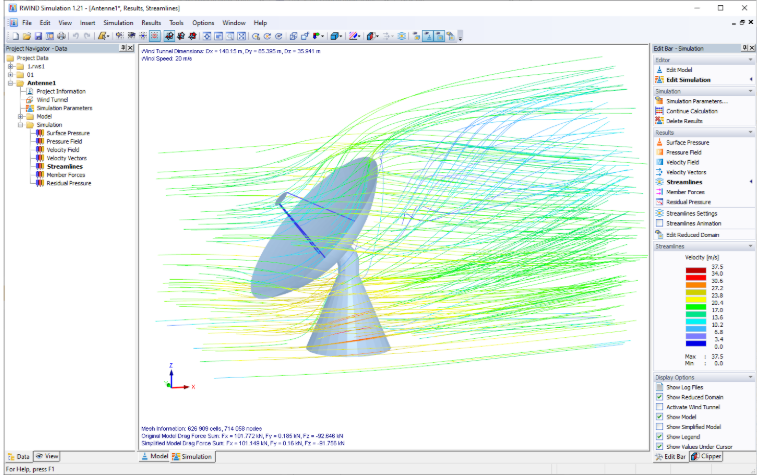760x475 pixels.
Task: Expand the Model folder node
Action: [20, 116]
